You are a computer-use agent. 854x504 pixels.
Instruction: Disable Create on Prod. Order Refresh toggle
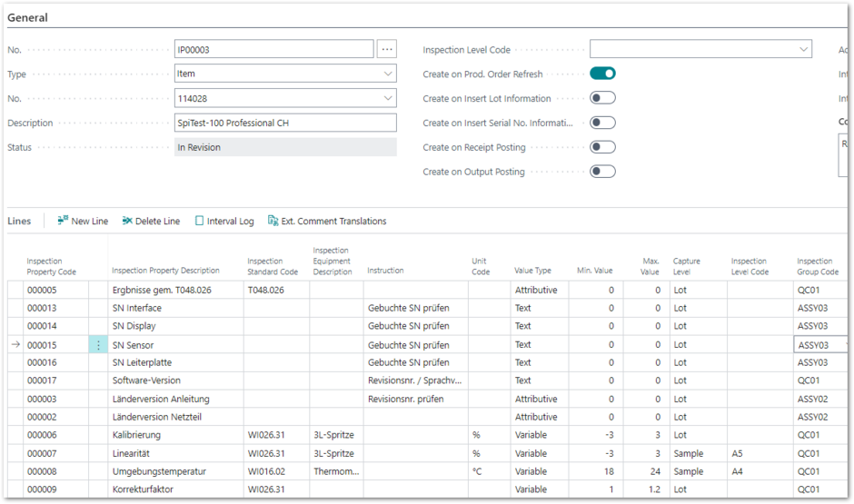[602, 74]
